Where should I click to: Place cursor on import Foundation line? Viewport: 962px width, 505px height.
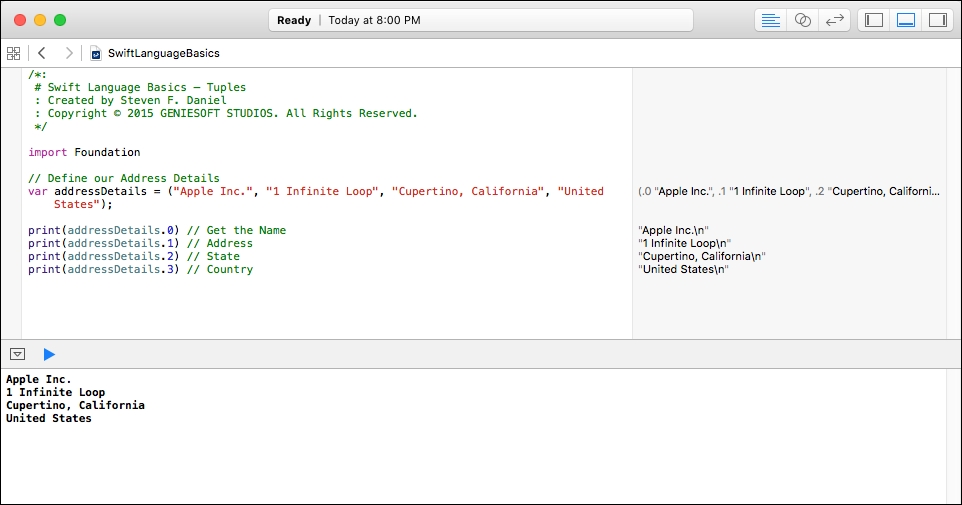(x=84, y=152)
